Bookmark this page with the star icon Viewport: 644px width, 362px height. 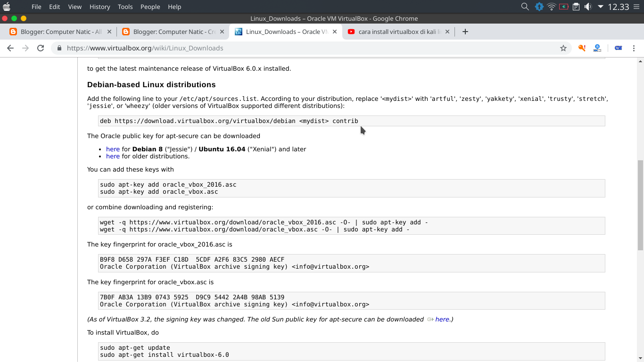(x=563, y=48)
